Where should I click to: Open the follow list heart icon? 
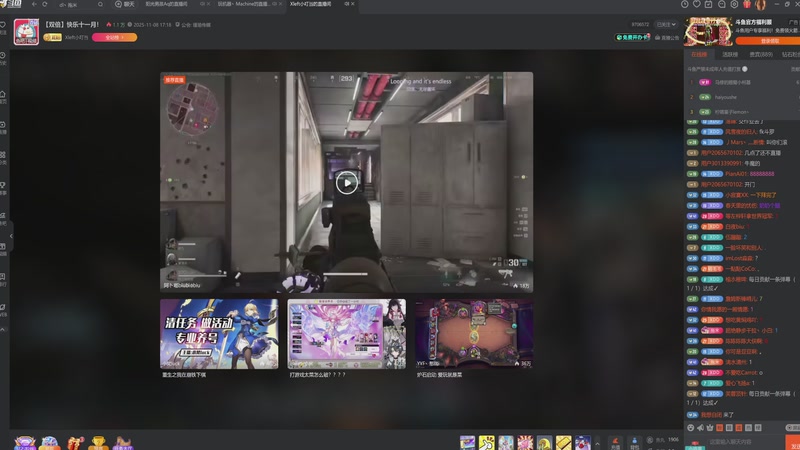(x=696, y=4)
